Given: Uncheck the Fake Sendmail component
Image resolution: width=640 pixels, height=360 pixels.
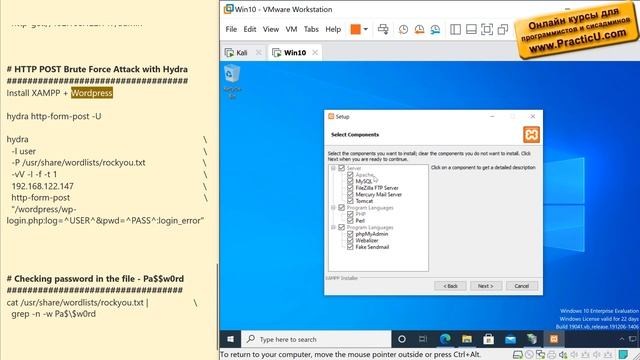Looking at the screenshot, I should coord(350,247).
